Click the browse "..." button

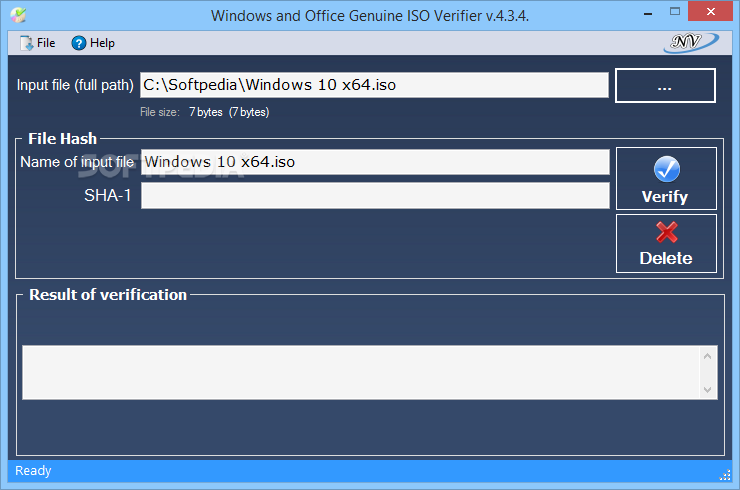665,85
